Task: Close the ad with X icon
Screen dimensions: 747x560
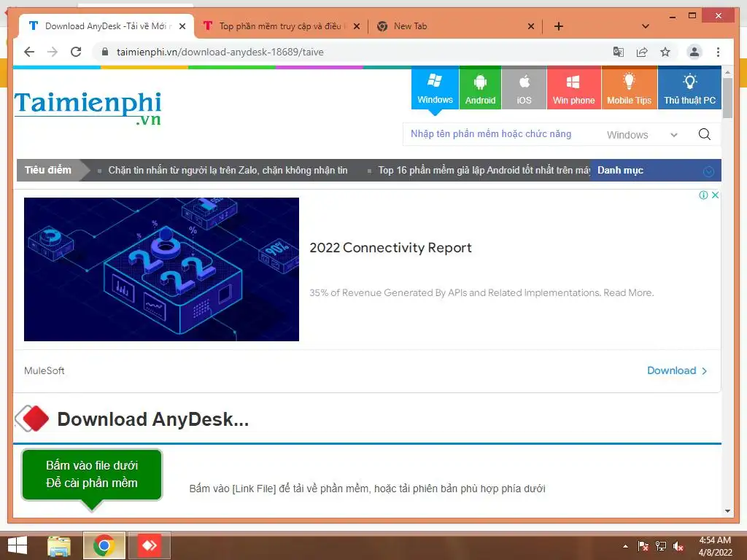Action: (x=715, y=195)
